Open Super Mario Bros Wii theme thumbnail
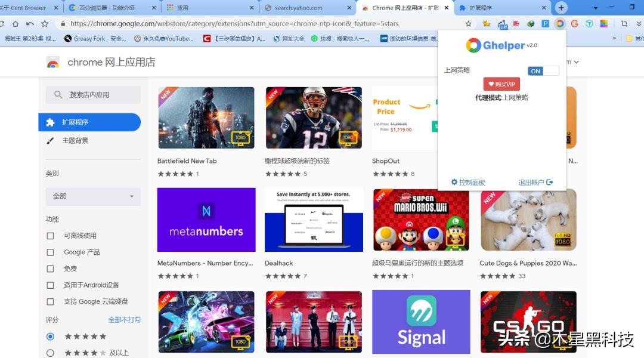This screenshot has width=644, height=358. coord(421,220)
